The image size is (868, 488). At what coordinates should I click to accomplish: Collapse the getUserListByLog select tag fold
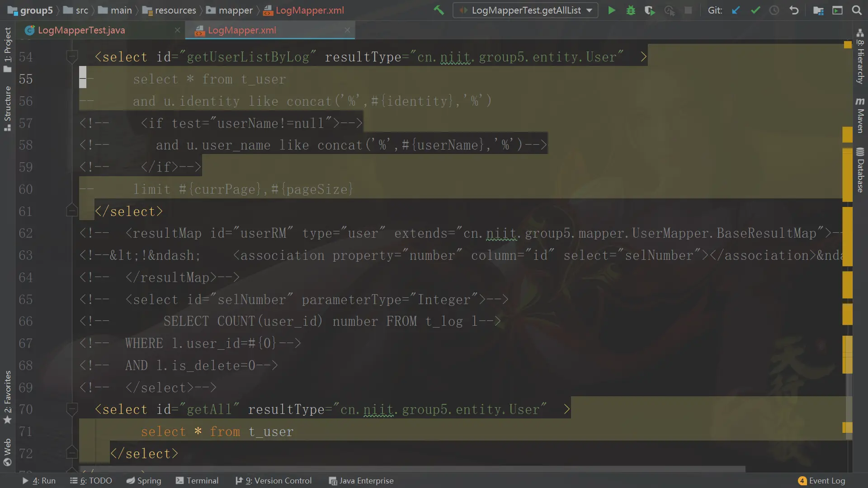(x=72, y=56)
